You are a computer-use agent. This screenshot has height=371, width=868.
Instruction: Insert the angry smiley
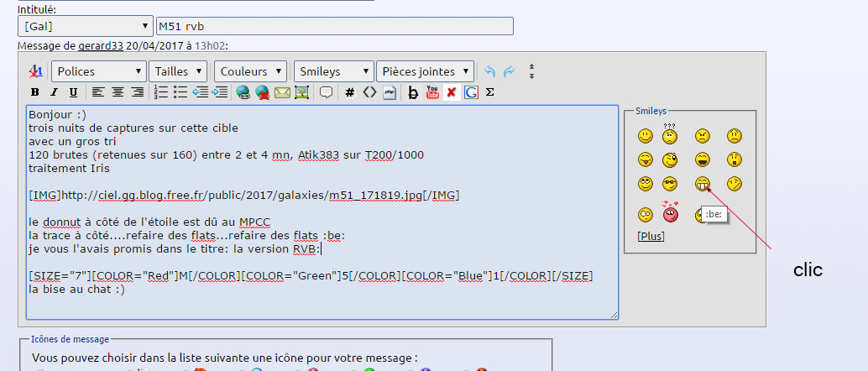click(x=702, y=136)
